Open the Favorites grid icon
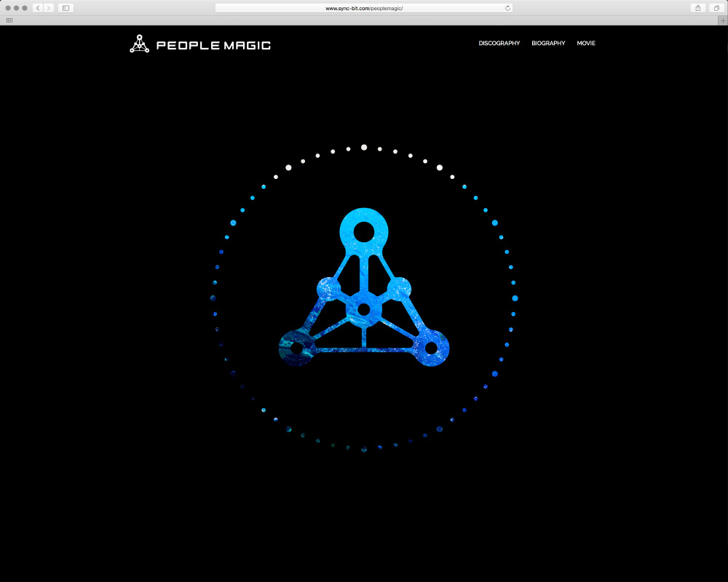This screenshot has width=728, height=582. point(9,20)
